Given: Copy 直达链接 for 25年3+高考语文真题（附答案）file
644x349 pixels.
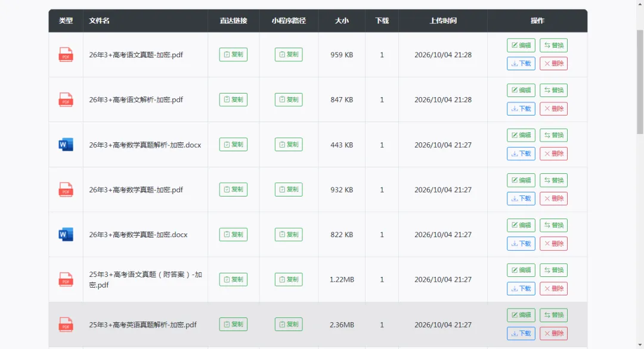Looking at the screenshot, I should point(233,279).
